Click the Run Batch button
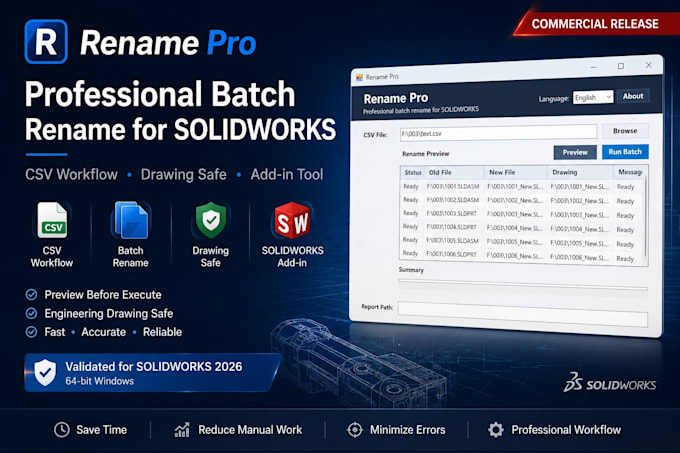Screen dimensions: 680x453 pyautogui.click(x=625, y=152)
